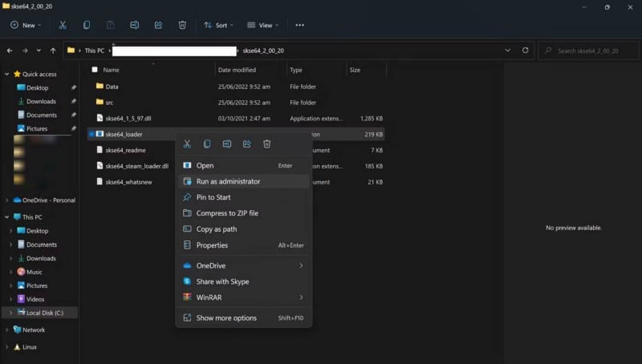
Task: Expand the Local Disk (C:) tree node
Action: [x=9, y=313]
